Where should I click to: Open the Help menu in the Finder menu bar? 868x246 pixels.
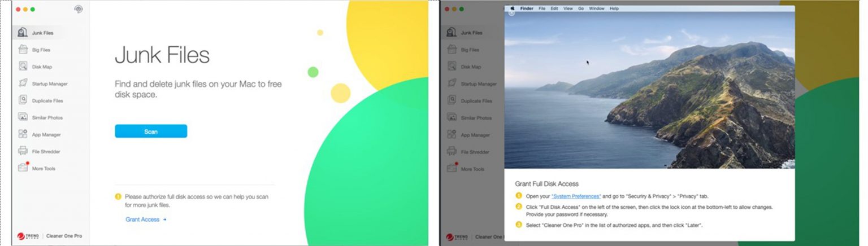pyautogui.click(x=614, y=8)
